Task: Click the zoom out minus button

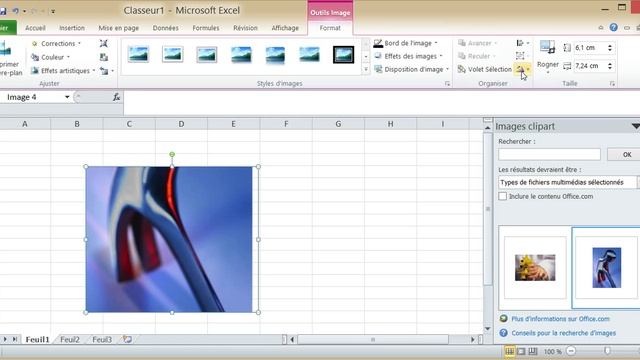Action: (571, 351)
